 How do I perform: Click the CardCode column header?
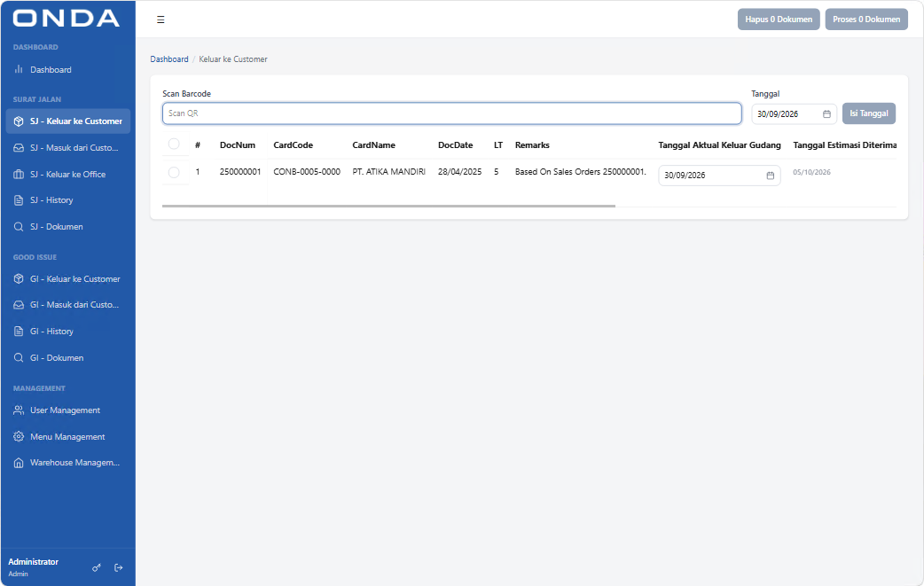pos(293,145)
